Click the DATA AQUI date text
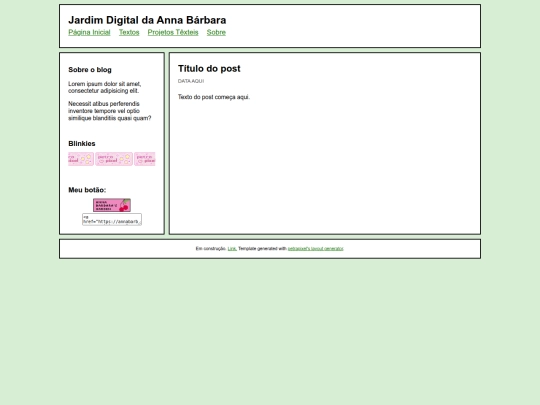The height and width of the screenshot is (405, 540). click(x=191, y=81)
